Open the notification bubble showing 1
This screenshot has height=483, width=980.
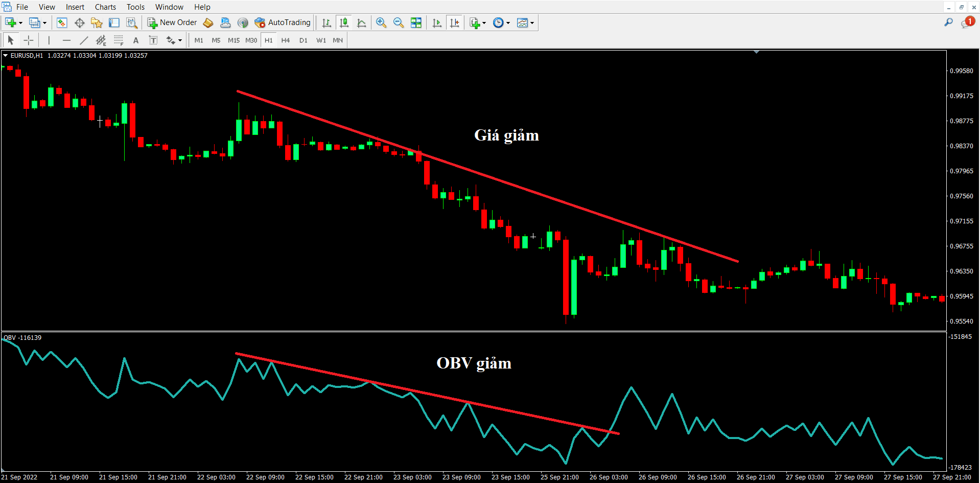pyautogui.click(x=968, y=22)
